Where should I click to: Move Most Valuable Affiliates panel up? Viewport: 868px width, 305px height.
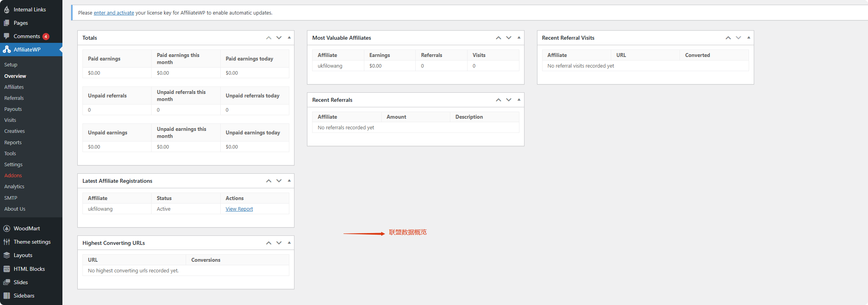499,38
